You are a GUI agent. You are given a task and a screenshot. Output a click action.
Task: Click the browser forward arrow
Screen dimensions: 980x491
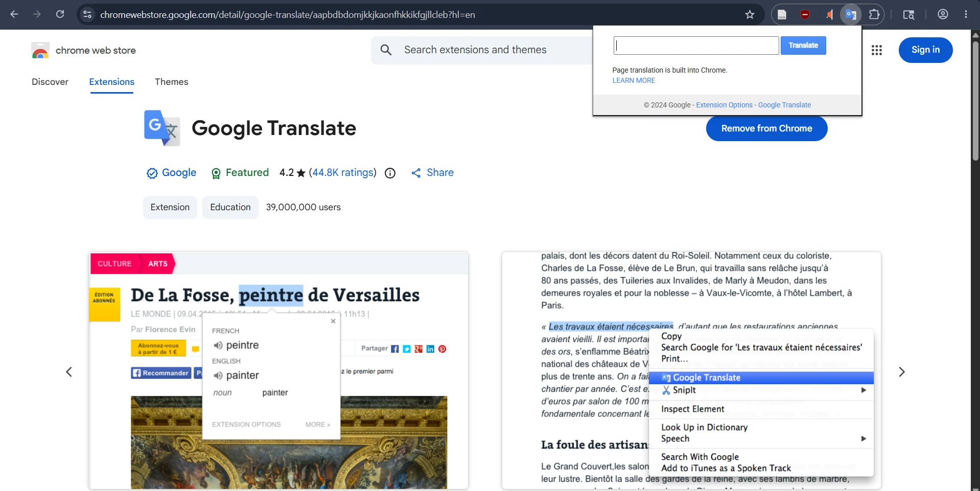tap(37, 14)
